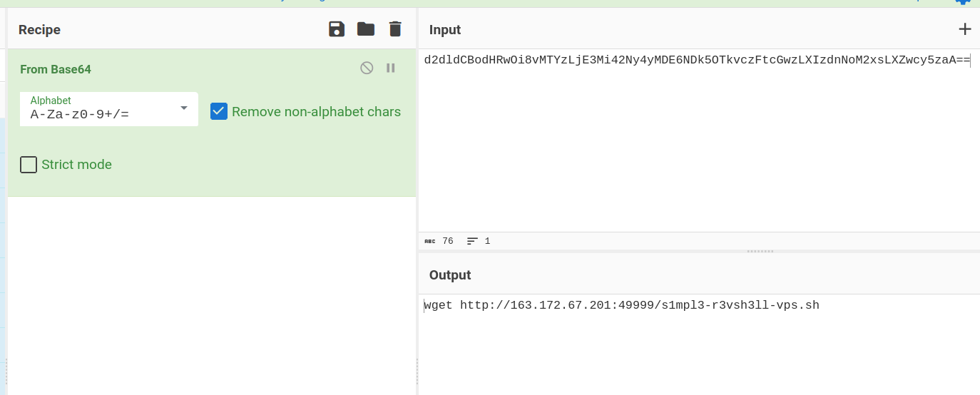Click the Input pane header
Image resolution: width=980 pixels, height=395 pixels.
pos(445,30)
